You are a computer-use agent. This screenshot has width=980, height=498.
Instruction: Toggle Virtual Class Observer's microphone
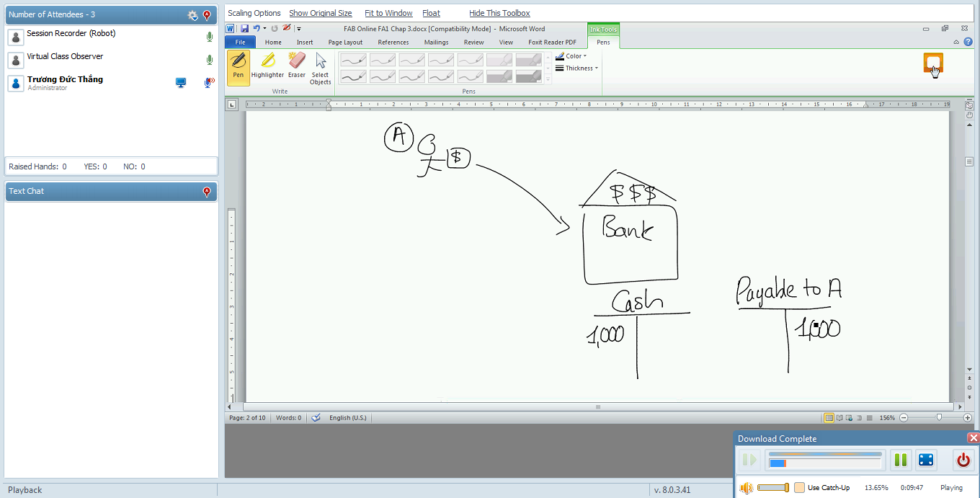tap(209, 60)
